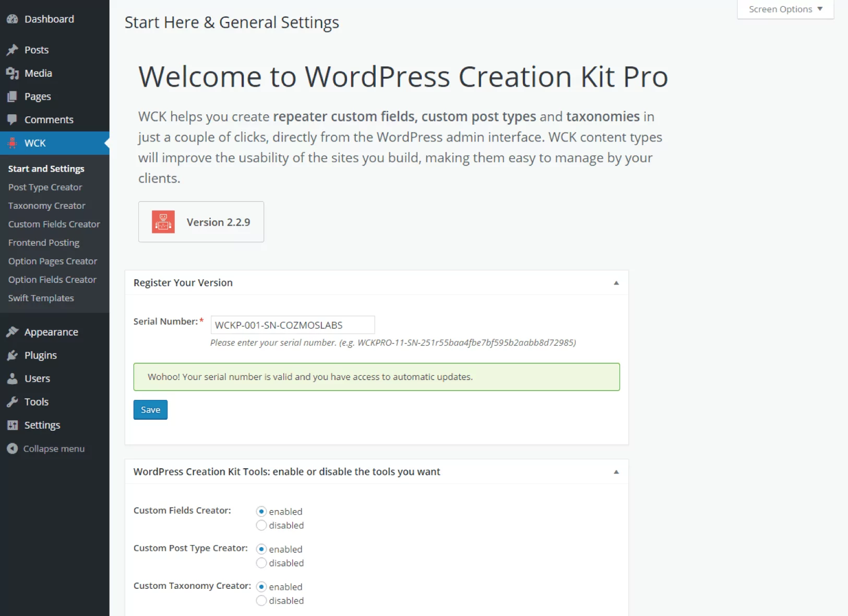Open Option Fields Creator submenu
The image size is (848, 616).
[x=52, y=280]
